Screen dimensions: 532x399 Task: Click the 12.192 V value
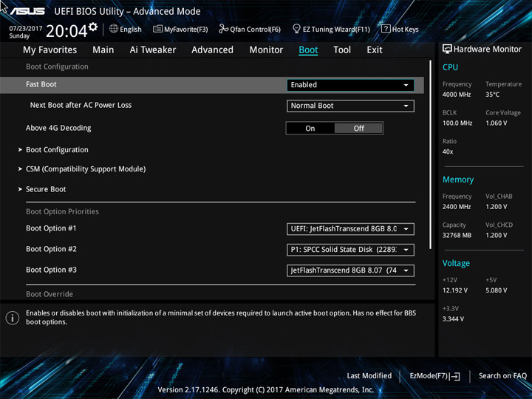pyautogui.click(x=455, y=290)
